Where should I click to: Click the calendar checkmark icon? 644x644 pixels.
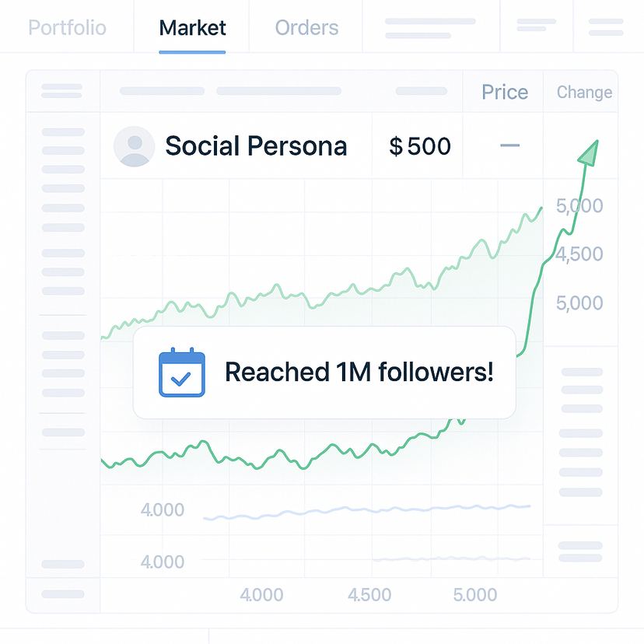[x=181, y=373]
